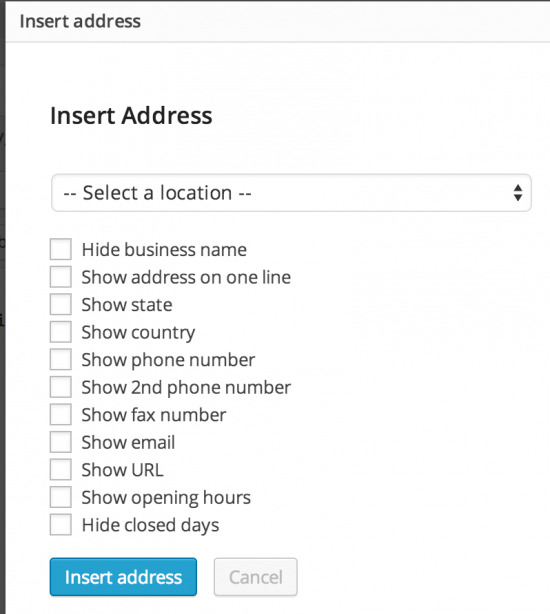Toggle Show phone number checkbox
The image size is (550, 614).
[61, 359]
